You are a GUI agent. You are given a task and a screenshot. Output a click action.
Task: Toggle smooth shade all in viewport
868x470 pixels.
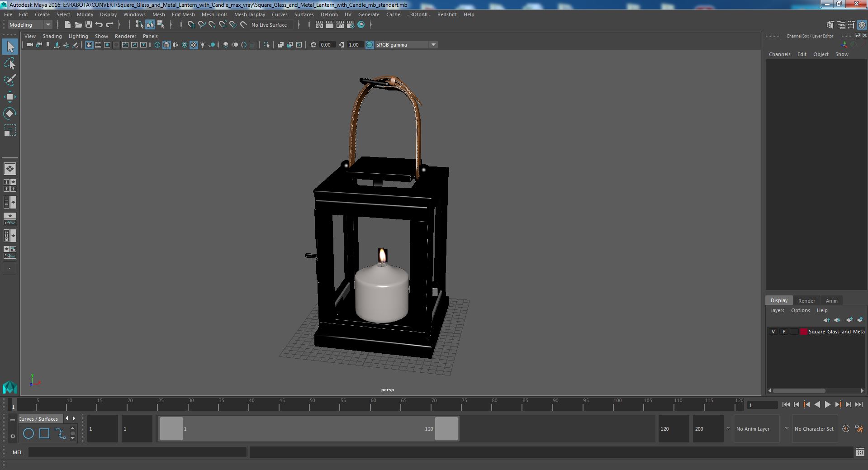[x=166, y=45]
